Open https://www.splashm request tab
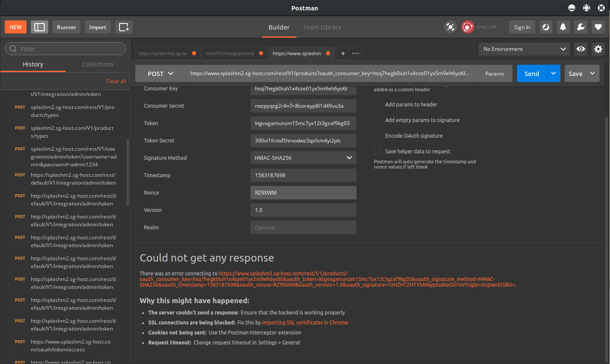This screenshot has height=364, width=610. (x=301, y=53)
